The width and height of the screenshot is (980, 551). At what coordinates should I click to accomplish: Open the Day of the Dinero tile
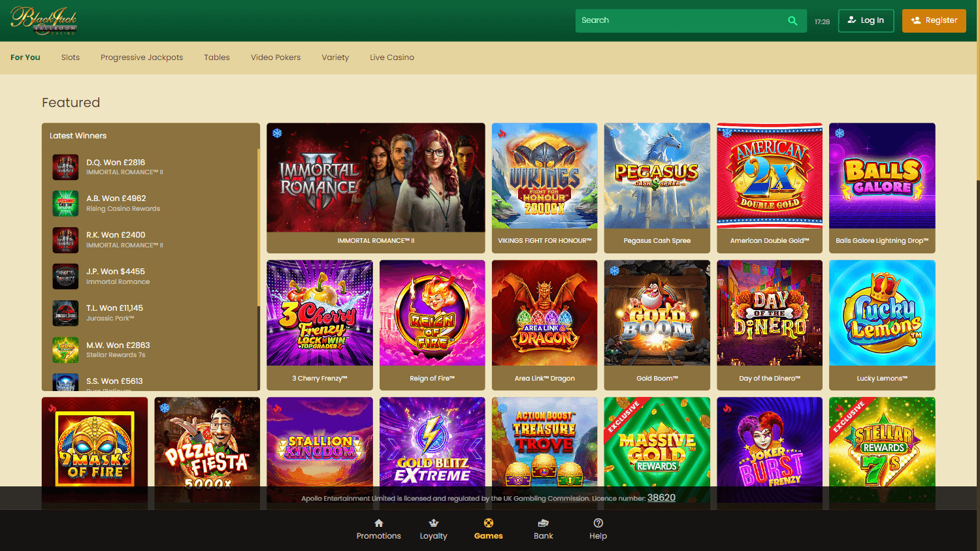770,325
